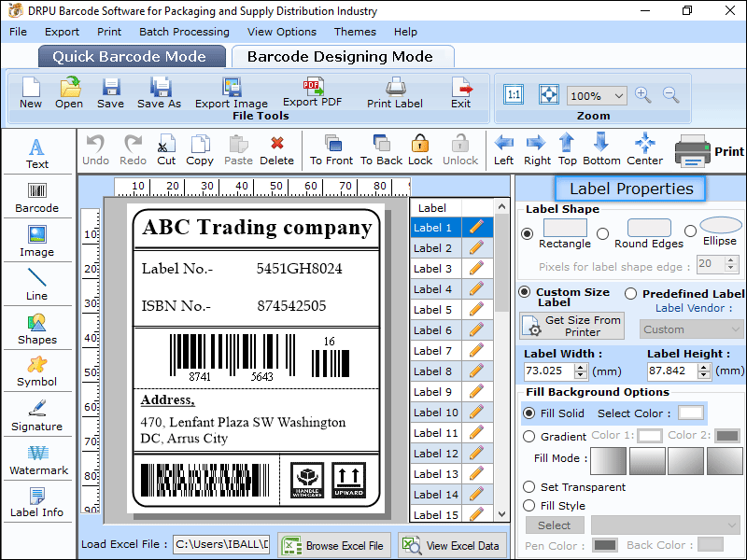Click the Print button with printer icon
The width and height of the screenshot is (747, 560).
(709, 151)
